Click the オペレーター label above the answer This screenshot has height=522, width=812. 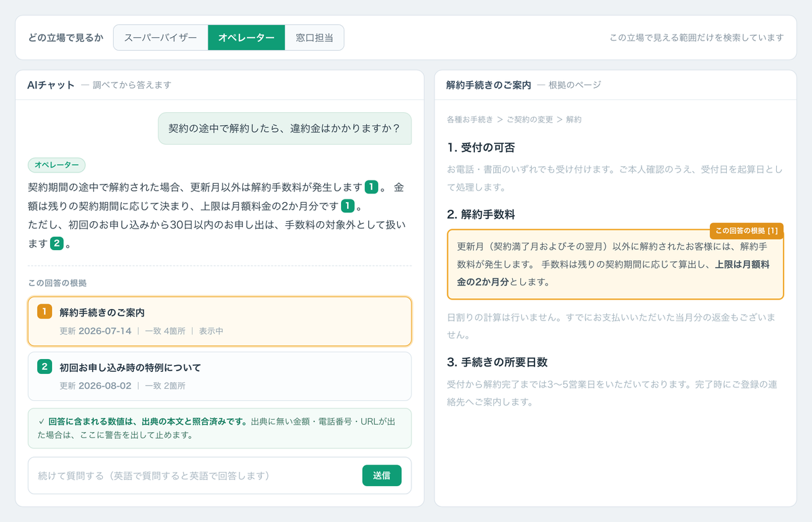57,164
